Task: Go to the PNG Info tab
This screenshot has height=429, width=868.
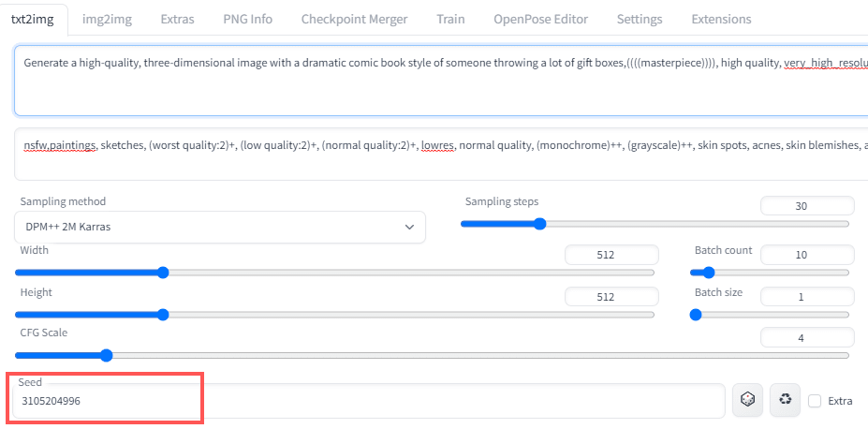Action: pos(247,20)
